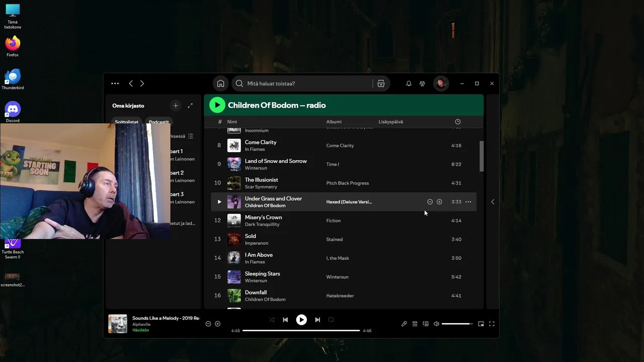Sort tracks by the Nimi column
This screenshot has height=362, width=644.
click(x=232, y=122)
